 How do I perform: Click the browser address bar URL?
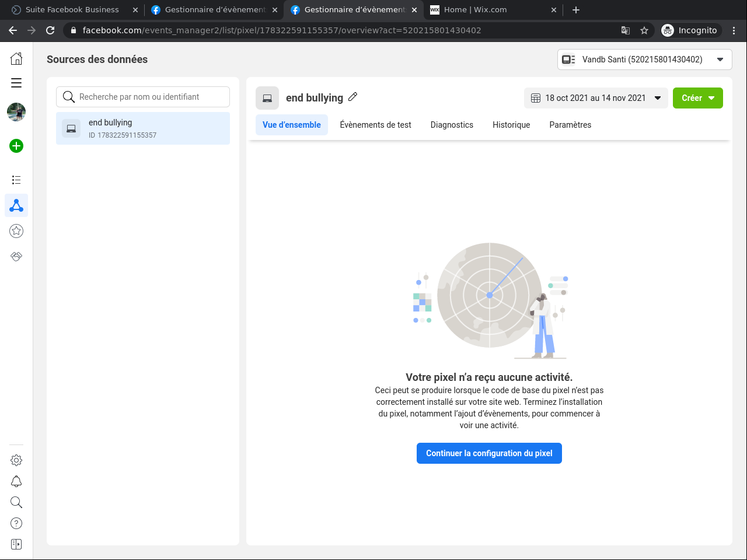tap(282, 30)
